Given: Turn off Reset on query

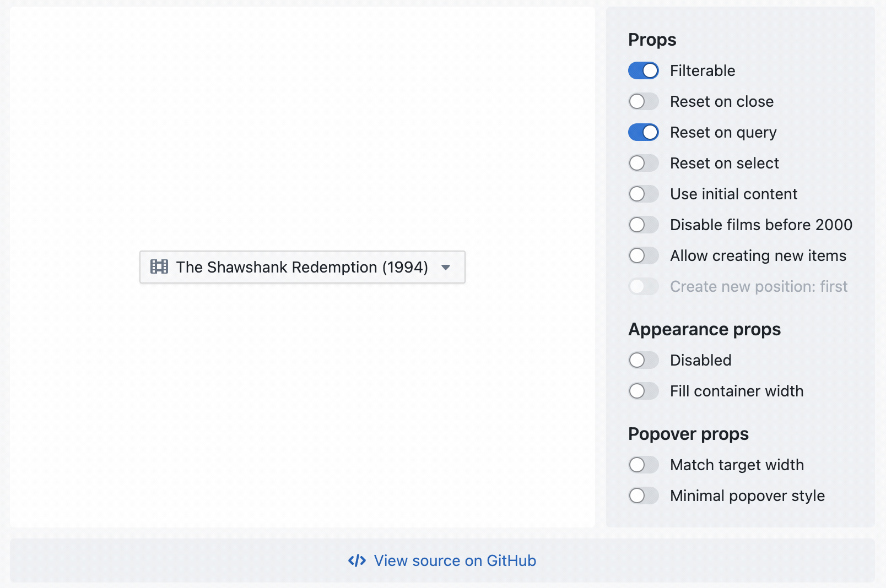Looking at the screenshot, I should pyautogui.click(x=643, y=132).
